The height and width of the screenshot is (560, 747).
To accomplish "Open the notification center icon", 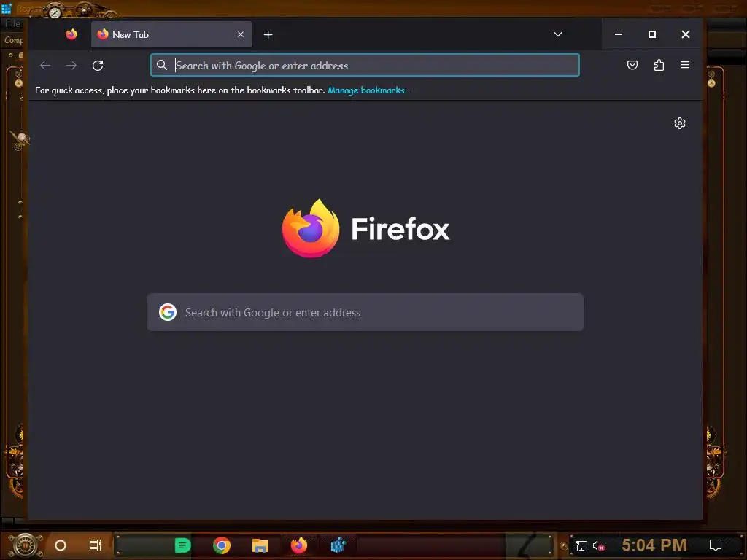I will click(x=716, y=545).
